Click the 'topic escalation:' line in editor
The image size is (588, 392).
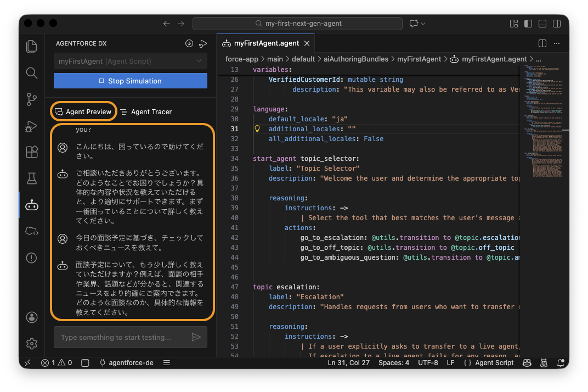pos(286,287)
